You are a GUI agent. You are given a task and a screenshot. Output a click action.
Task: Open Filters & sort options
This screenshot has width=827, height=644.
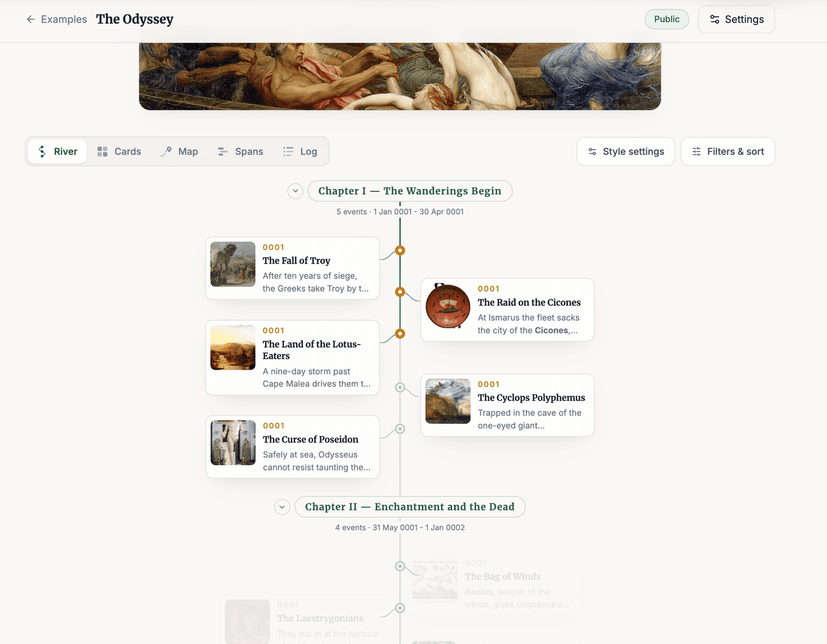pos(728,151)
